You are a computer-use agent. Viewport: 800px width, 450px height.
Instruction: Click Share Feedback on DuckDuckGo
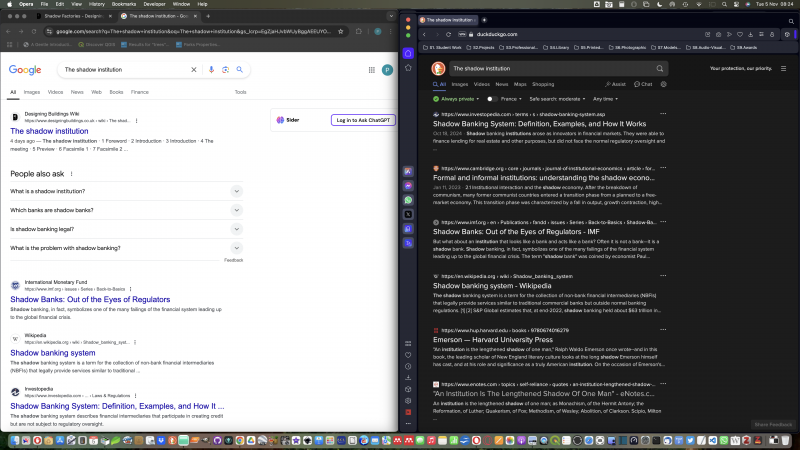point(773,424)
